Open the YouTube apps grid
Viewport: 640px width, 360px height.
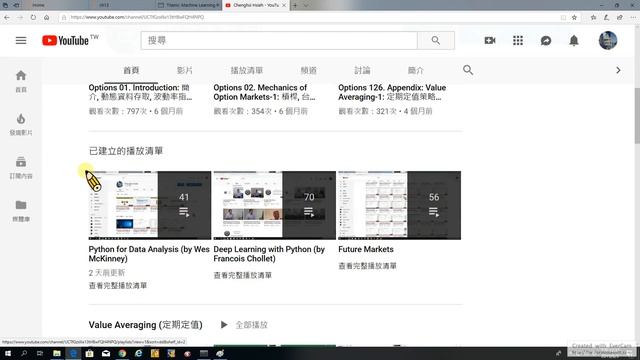pos(518,40)
